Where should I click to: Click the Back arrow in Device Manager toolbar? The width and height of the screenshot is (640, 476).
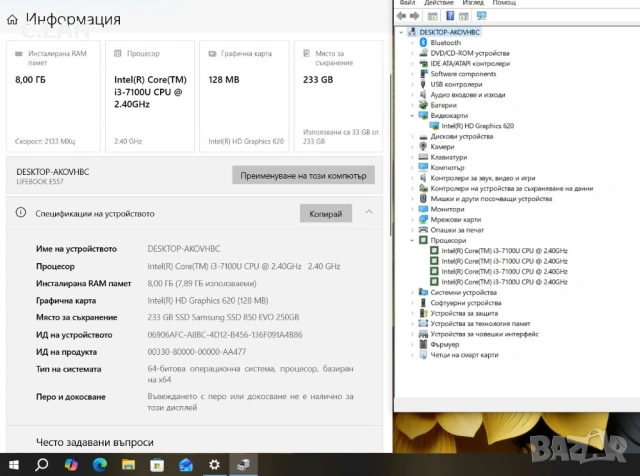pos(401,16)
